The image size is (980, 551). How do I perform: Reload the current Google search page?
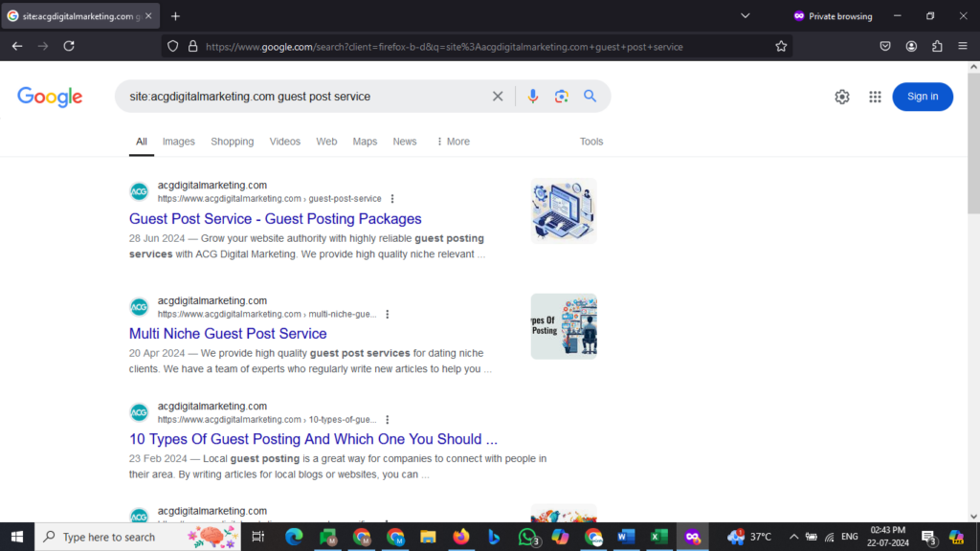69,46
